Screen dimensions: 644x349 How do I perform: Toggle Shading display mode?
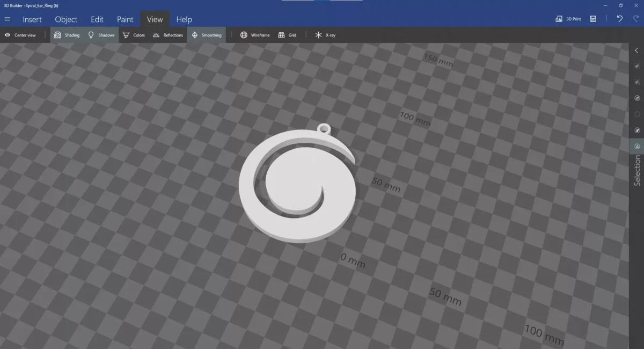(67, 35)
